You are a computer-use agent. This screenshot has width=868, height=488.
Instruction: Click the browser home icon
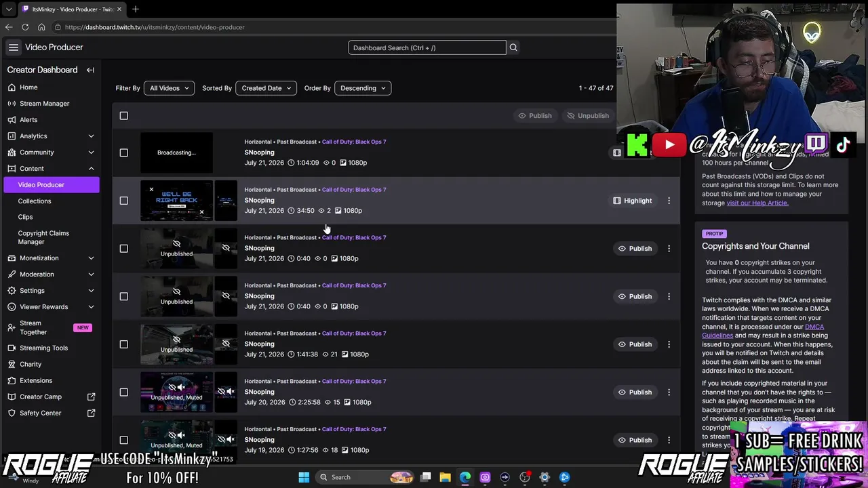(x=41, y=27)
